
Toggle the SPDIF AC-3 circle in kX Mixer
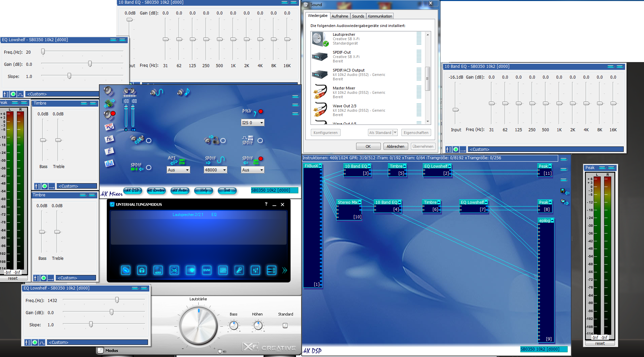(x=149, y=167)
